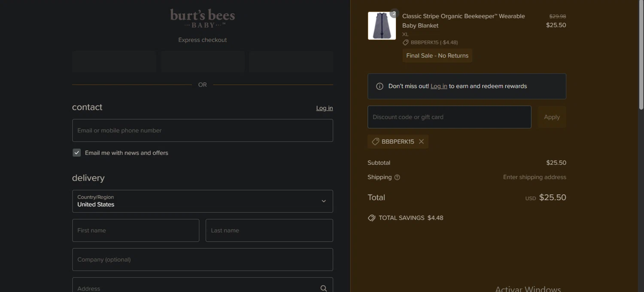Click the Log in link beside contact

(325, 108)
